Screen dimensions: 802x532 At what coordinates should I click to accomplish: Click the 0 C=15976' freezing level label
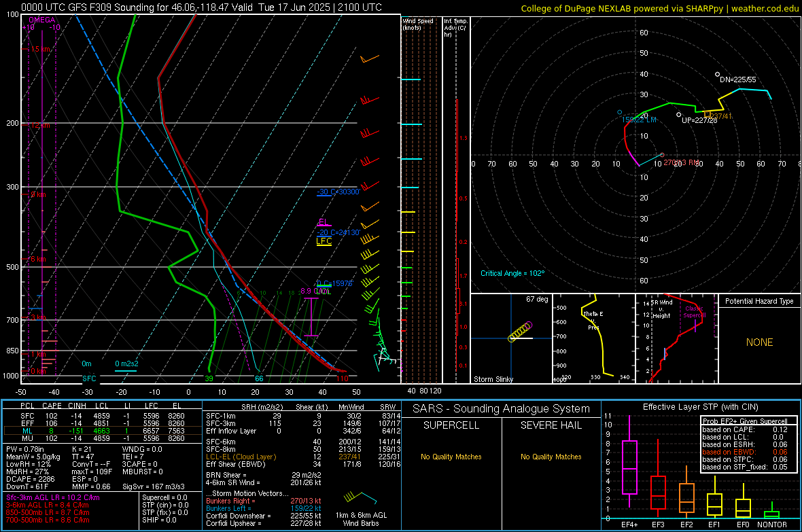coord(334,283)
